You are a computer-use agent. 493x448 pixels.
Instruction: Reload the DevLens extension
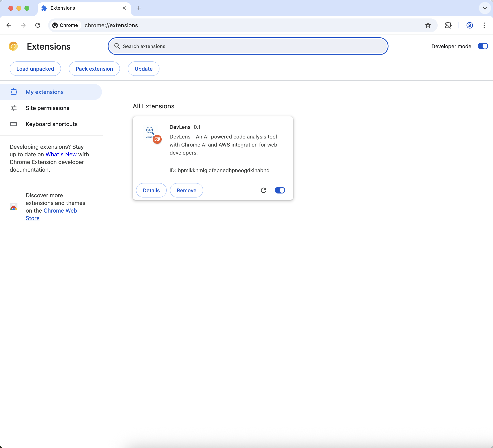pyautogui.click(x=263, y=190)
